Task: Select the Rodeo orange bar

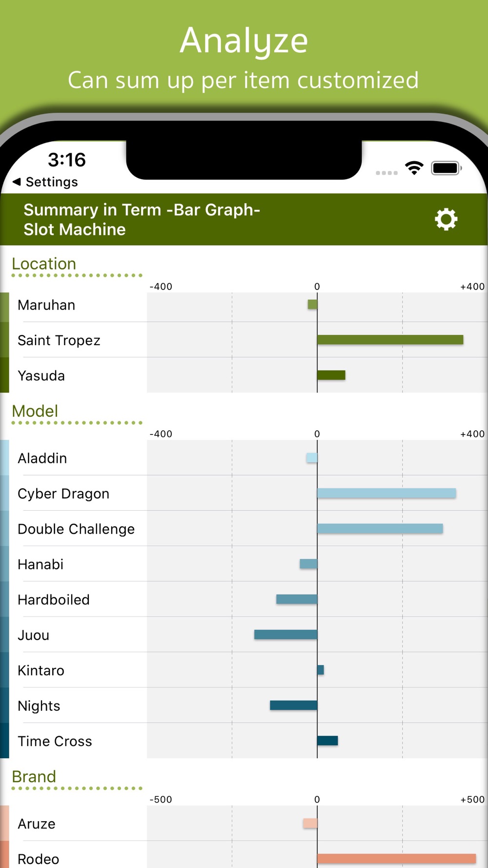Action: [396, 858]
